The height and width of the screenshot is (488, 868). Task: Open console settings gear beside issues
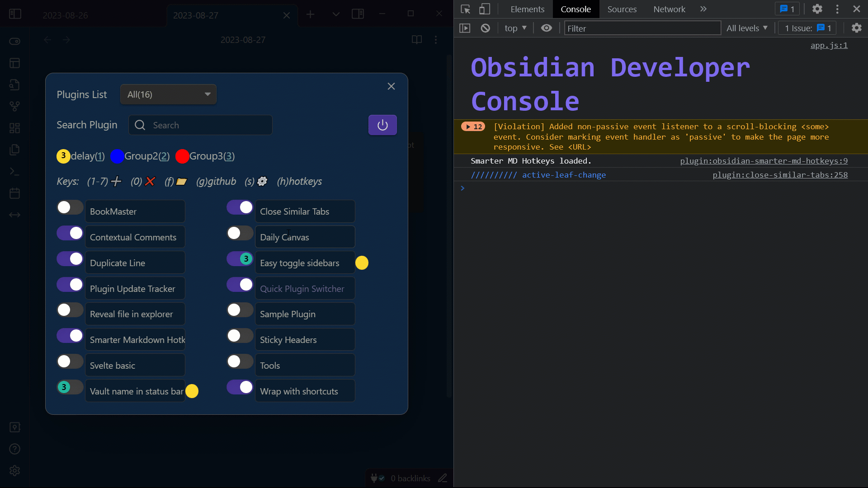856,28
